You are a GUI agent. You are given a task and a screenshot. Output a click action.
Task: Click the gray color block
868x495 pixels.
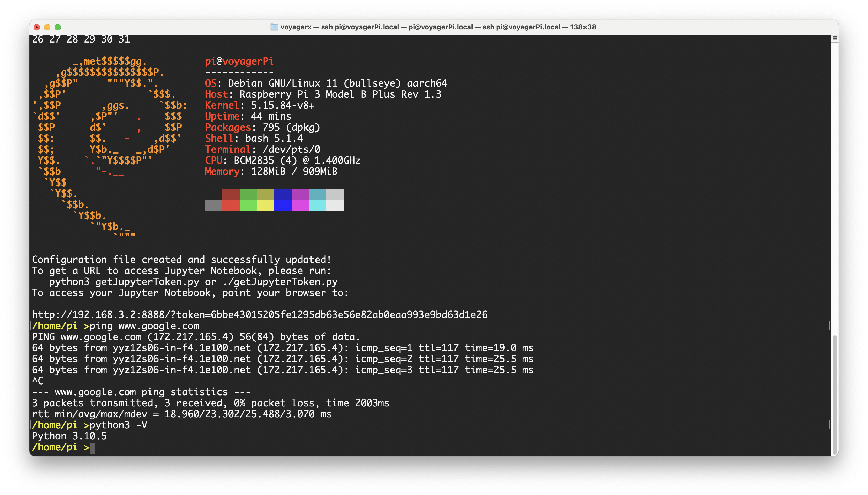[214, 205]
